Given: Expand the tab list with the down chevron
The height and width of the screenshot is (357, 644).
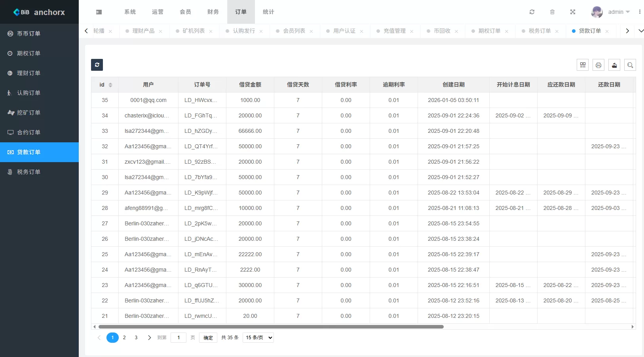Looking at the screenshot, I should [641, 30].
